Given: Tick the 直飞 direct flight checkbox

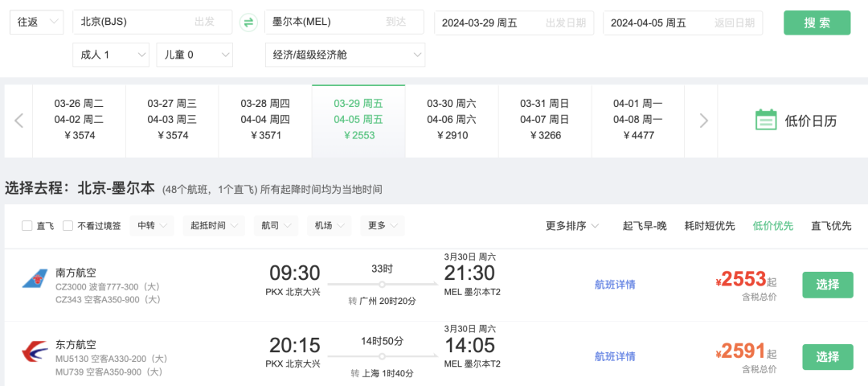Looking at the screenshot, I should tap(27, 226).
